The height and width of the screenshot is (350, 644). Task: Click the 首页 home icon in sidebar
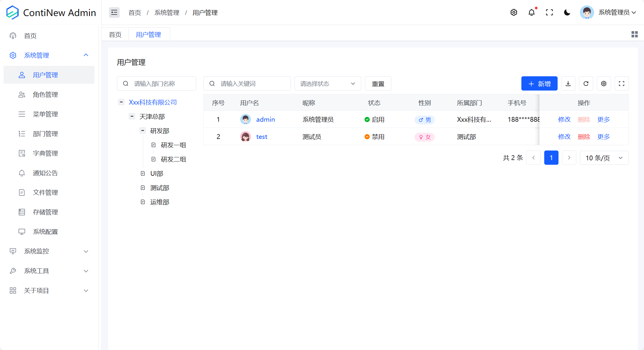[12, 36]
